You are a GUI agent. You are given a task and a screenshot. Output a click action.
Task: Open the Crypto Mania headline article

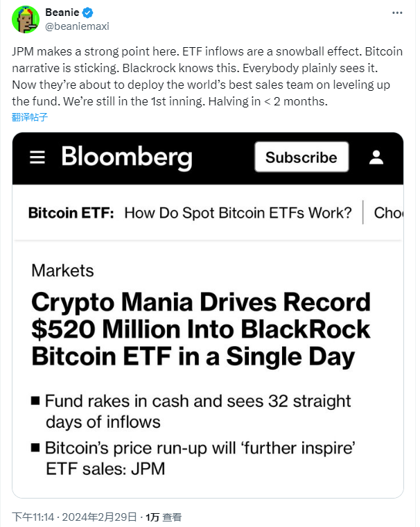tap(201, 329)
